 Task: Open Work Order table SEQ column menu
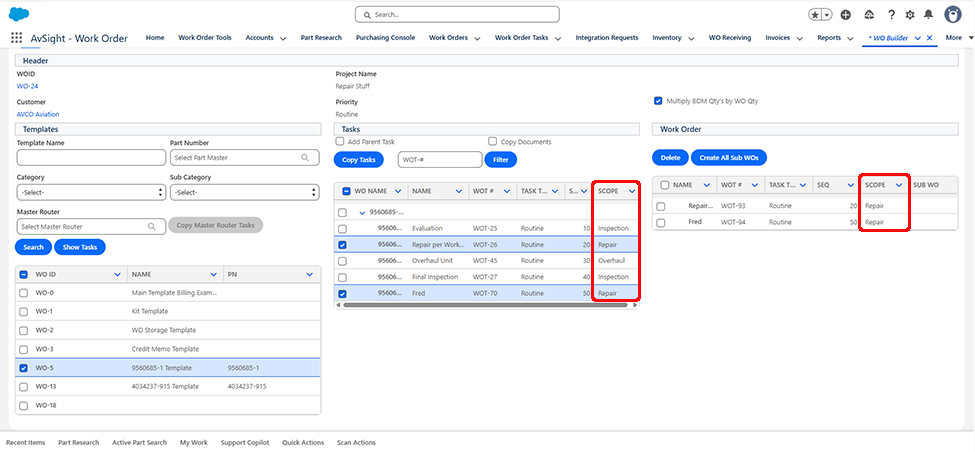tap(850, 185)
